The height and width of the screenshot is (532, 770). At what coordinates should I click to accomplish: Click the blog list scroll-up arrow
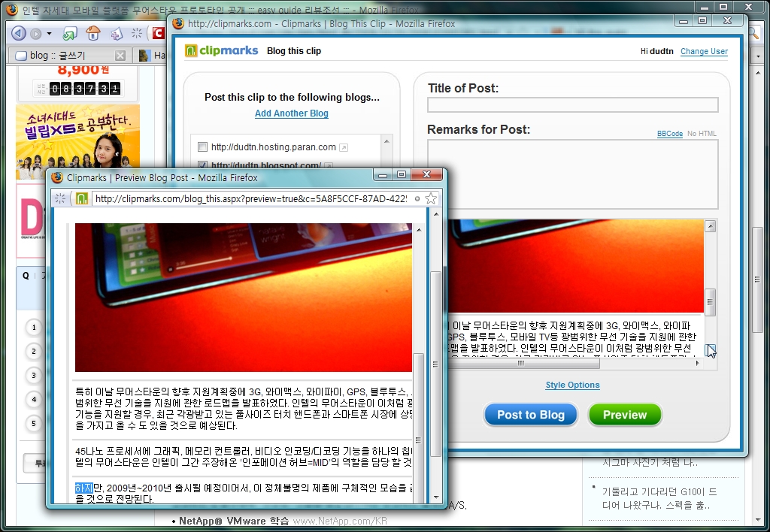387,141
